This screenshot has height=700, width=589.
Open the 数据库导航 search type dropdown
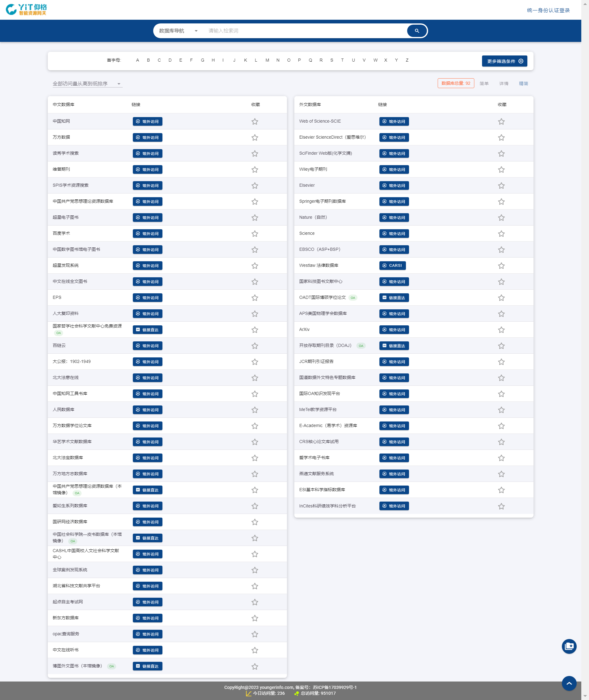pos(178,31)
